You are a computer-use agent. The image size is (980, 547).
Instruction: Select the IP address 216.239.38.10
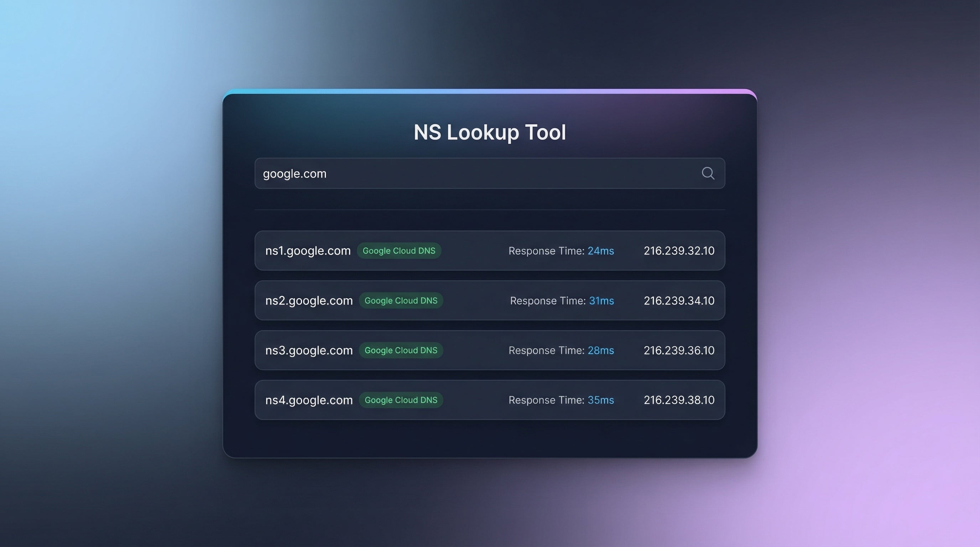(679, 400)
